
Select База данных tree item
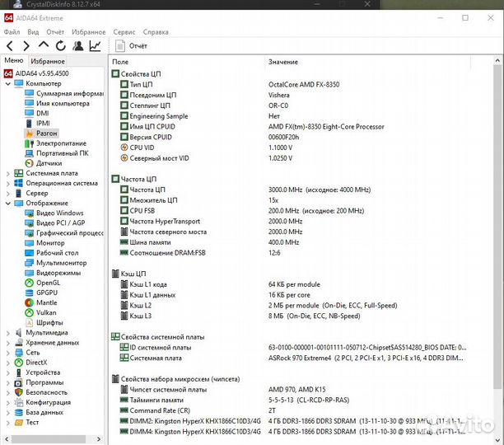pyautogui.click(x=40, y=412)
